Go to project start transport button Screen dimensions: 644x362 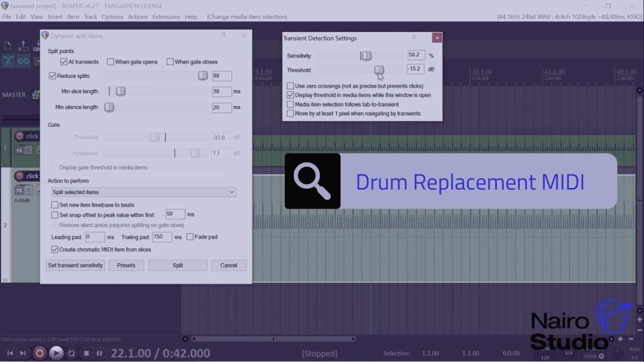pyautogui.click(x=10, y=353)
